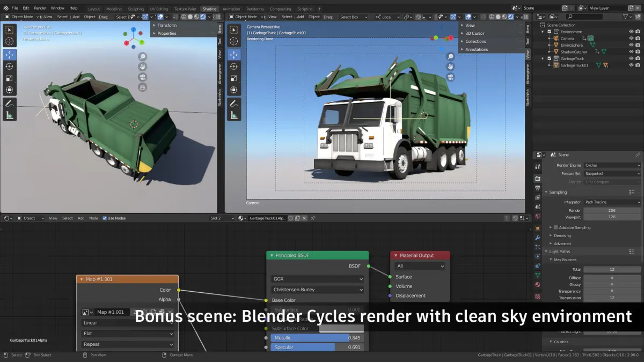Screen dimensions: 644x362
Task: Switch to the Compositing workspace tab
Action: 280,9
